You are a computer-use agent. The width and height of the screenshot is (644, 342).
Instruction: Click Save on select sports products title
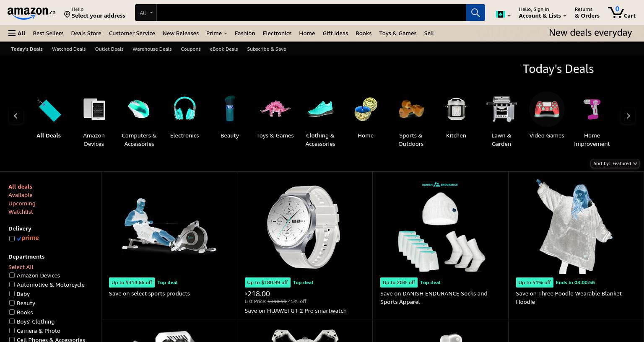[x=149, y=293]
